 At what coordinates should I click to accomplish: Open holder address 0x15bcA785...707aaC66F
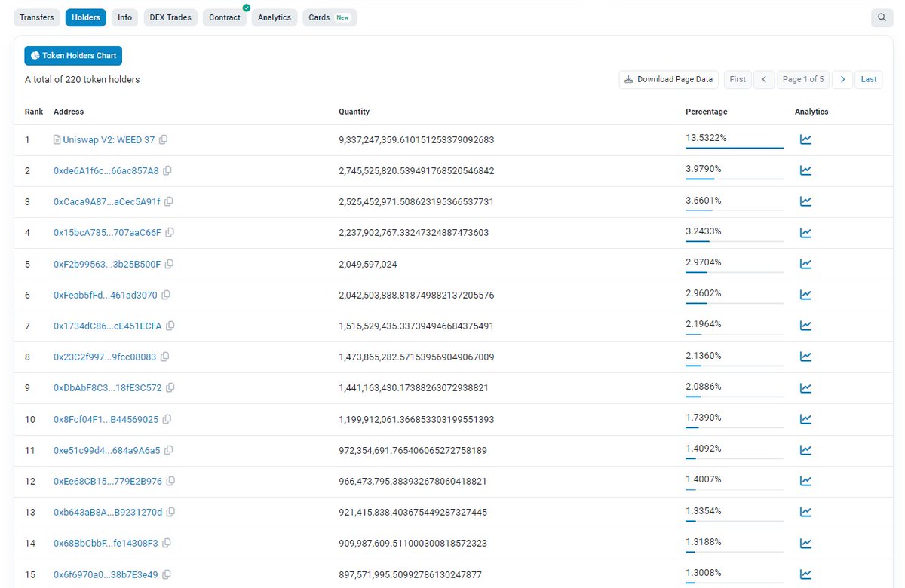[107, 233]
